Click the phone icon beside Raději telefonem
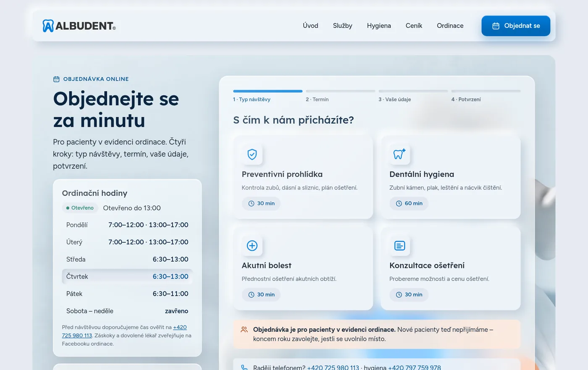Viewport: 588px width, 370px height. [244, 367]
